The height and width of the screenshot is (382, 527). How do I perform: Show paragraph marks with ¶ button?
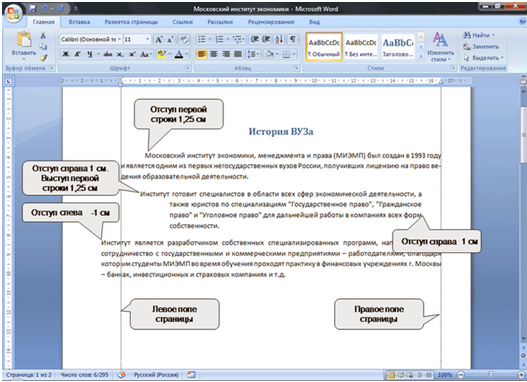pos(293,40)
